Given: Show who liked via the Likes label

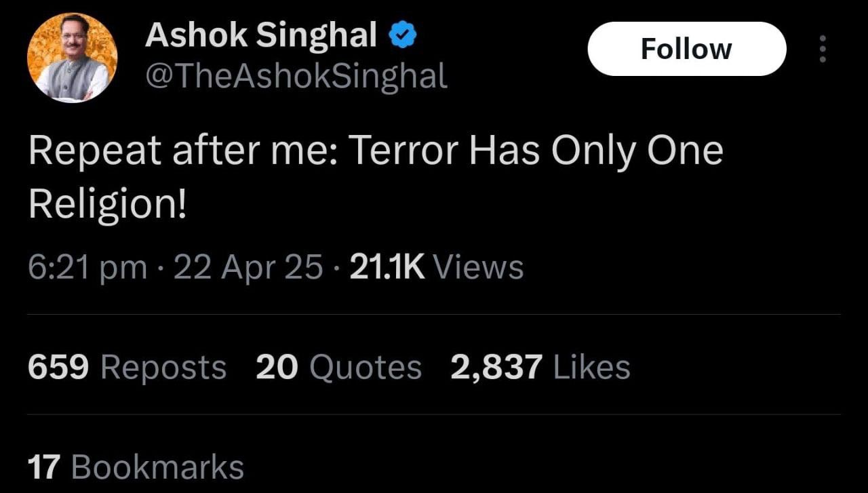Looking at the screenshot, I should (592, 368).
